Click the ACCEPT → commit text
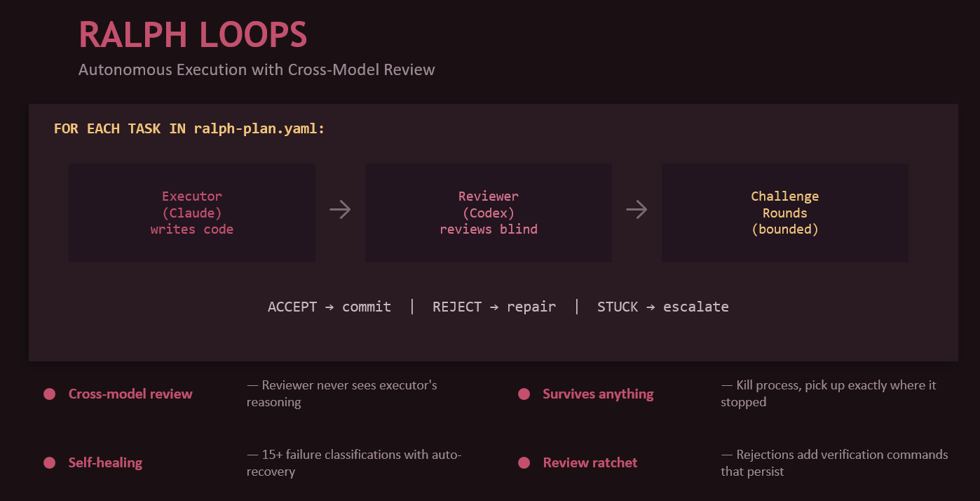The image size is (980, 501). 329,307
